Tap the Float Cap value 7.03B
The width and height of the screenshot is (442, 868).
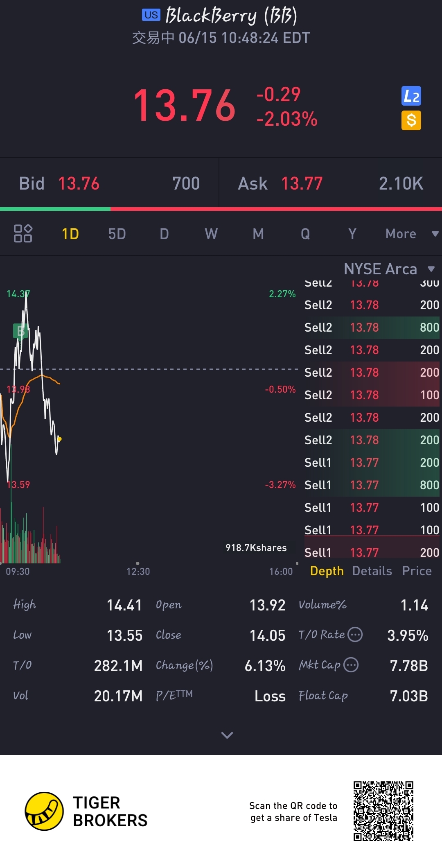pos(409,696)
